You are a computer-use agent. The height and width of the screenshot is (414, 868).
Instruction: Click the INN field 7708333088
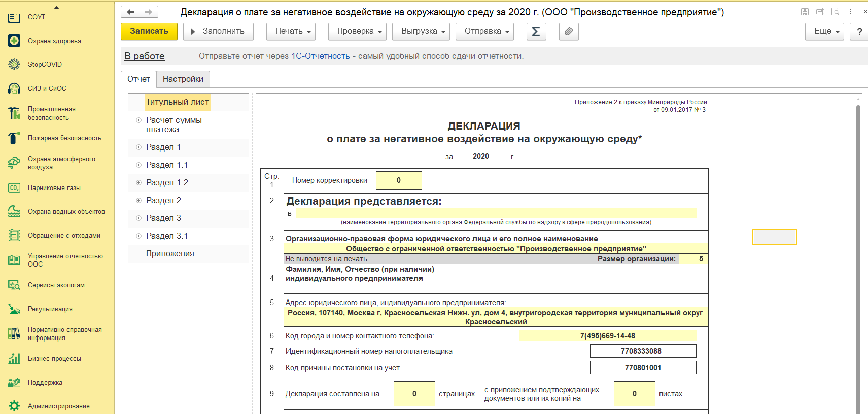[x=643, y=351]
